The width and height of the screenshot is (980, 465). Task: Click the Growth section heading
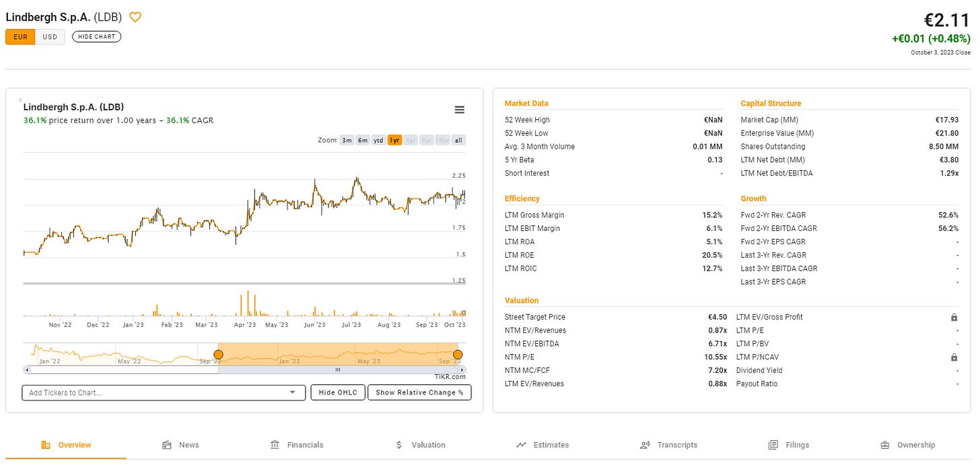pyautogui.click(x=753, y=199)
